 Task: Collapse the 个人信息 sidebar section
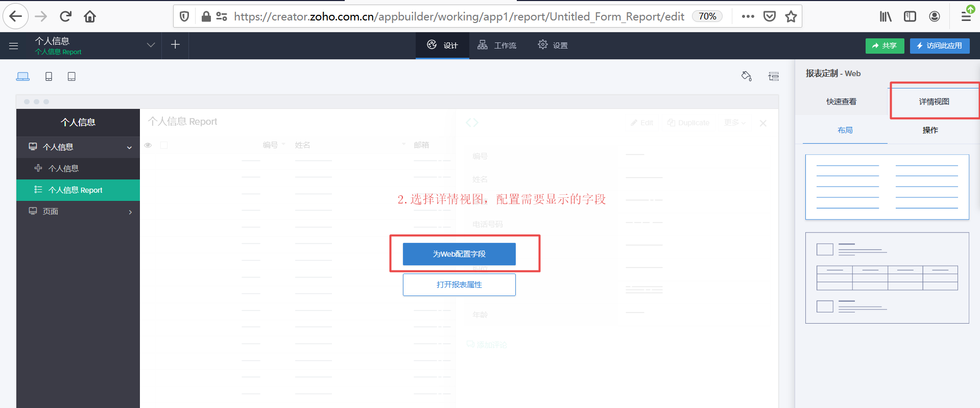tap(129, 147)
